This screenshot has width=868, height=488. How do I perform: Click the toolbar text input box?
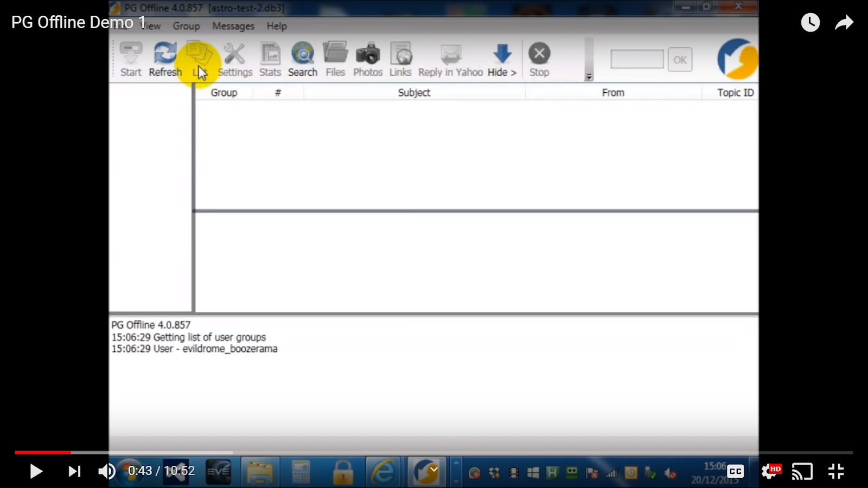(x=637, y=59)
